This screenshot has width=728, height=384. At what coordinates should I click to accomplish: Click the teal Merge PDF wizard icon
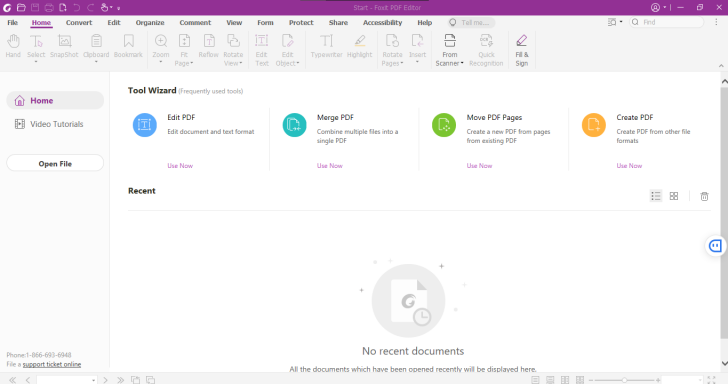click(x=294, y=125)
